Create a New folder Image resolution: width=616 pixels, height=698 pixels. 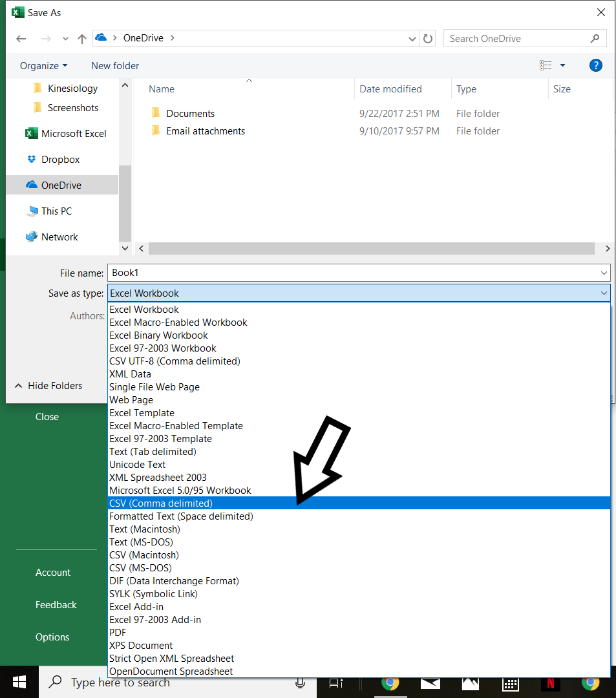click(115, 66)
